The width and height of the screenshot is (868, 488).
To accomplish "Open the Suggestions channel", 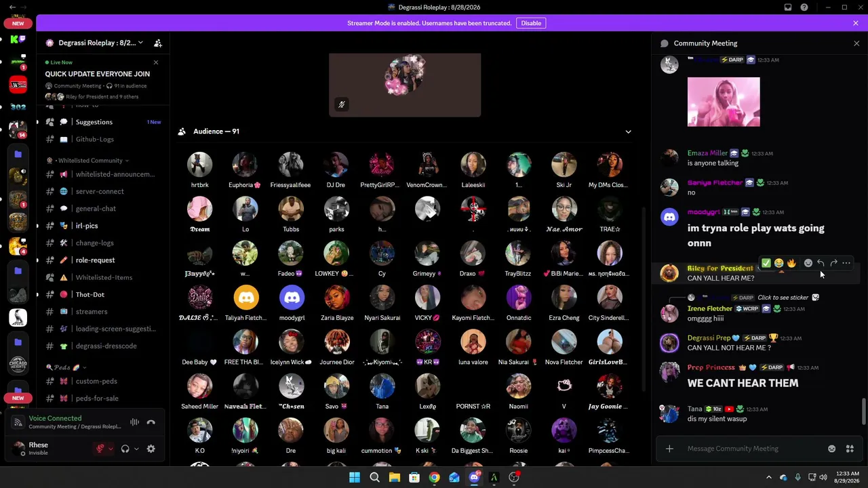I will tap(103, 122).
